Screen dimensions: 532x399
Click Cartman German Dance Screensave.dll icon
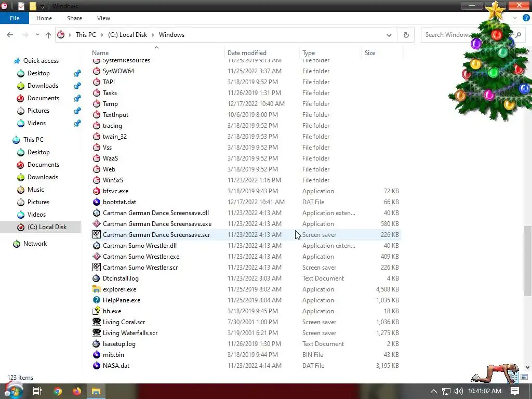[x=97, y=212]
